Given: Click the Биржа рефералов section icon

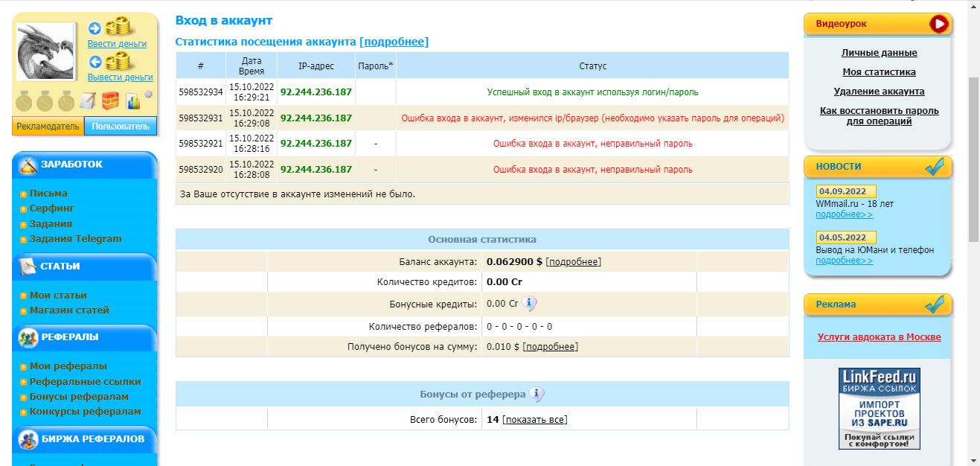Looking at the screenshot, I should 28,439.
